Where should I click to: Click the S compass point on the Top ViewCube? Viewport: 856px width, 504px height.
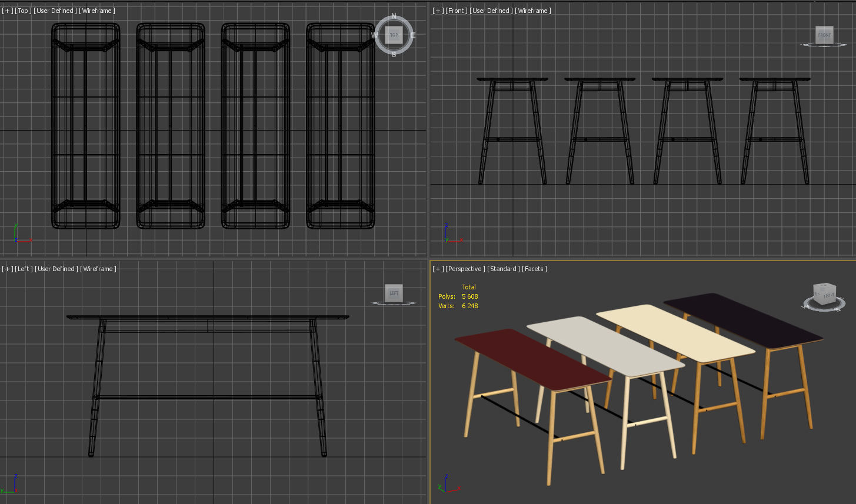coord(394,55)
